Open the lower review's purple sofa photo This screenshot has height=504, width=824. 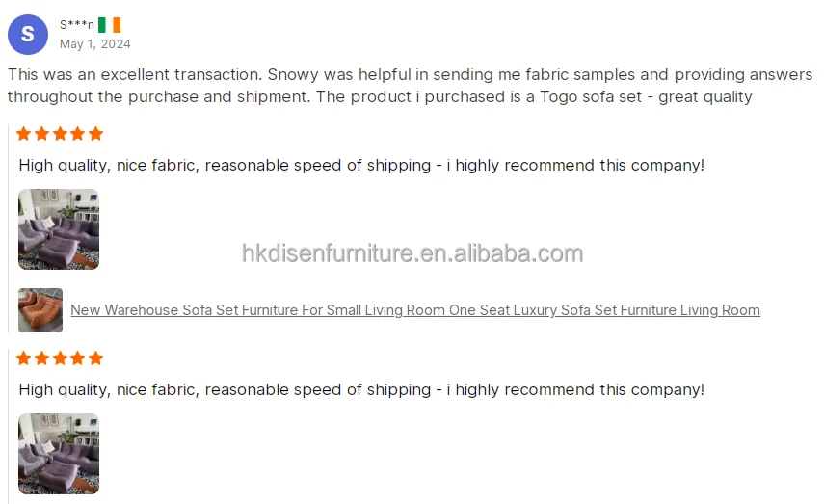tap(59, 454)
